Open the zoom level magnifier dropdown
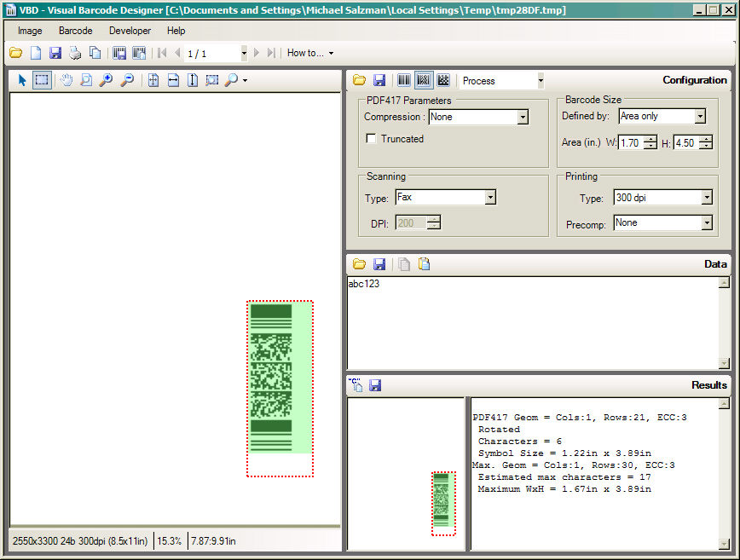This screenshot has height=560, width=740. (x=245, y=81)
